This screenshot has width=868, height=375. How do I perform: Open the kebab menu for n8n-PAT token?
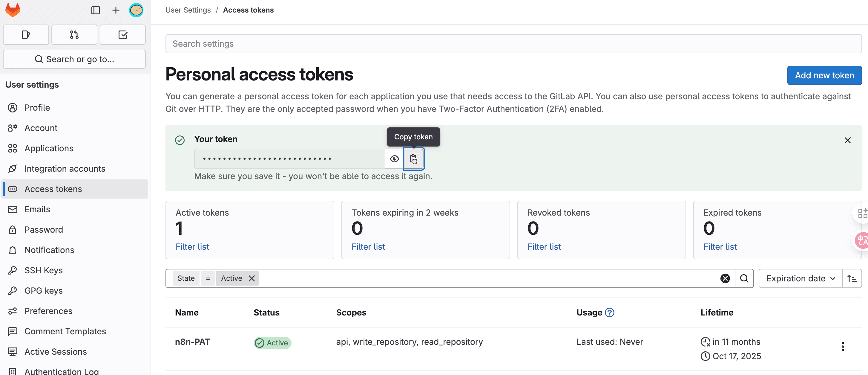pyautogui.click(x=843, y=346)
